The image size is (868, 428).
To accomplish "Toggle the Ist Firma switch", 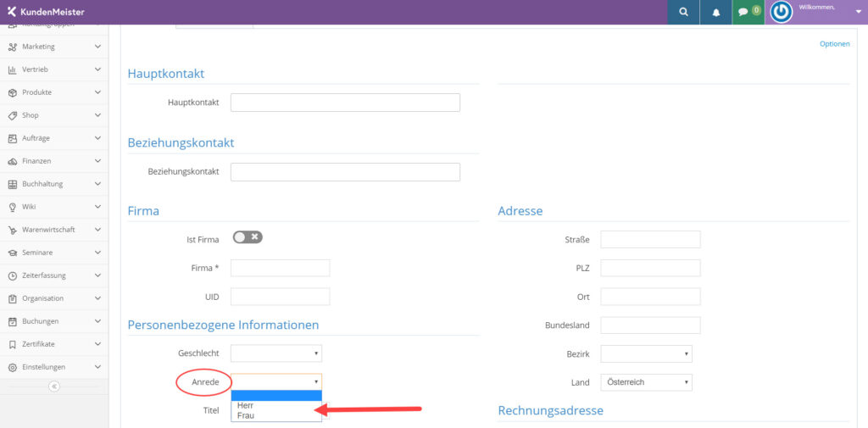I will point(248,237).
